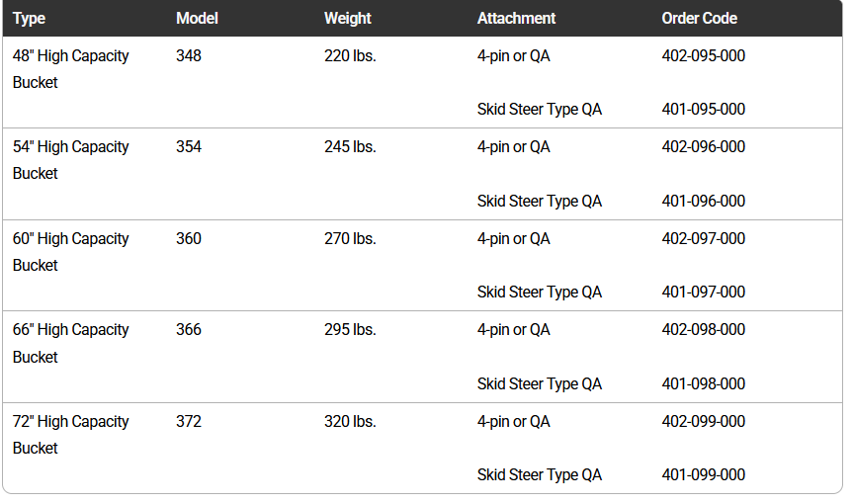This screenshot has height=504, width=854.
Task: Click the 320 lbs. weight cell
Action: click(350, 422)
